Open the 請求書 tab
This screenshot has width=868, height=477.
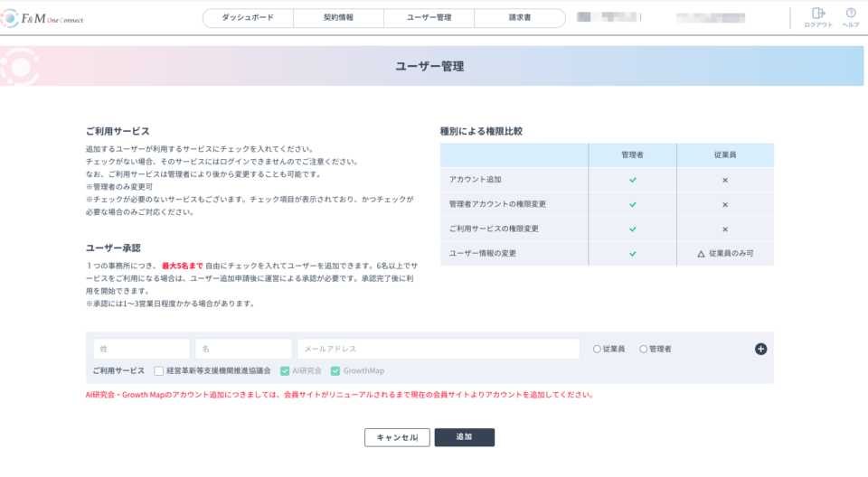point(518,18)
